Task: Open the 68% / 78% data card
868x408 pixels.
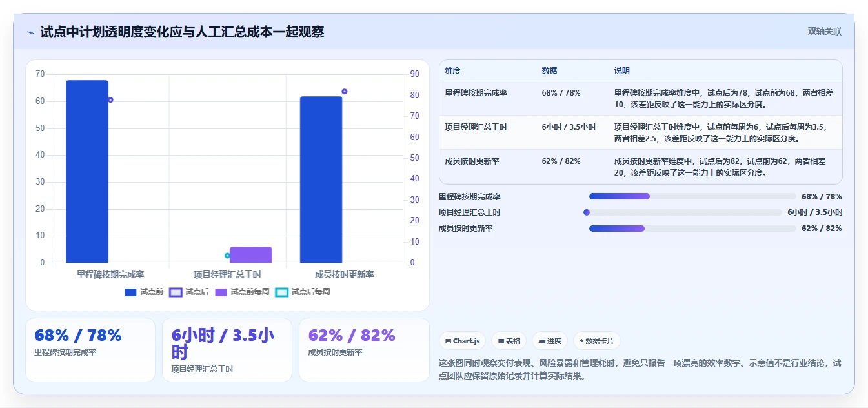Action: pos(90,349)
